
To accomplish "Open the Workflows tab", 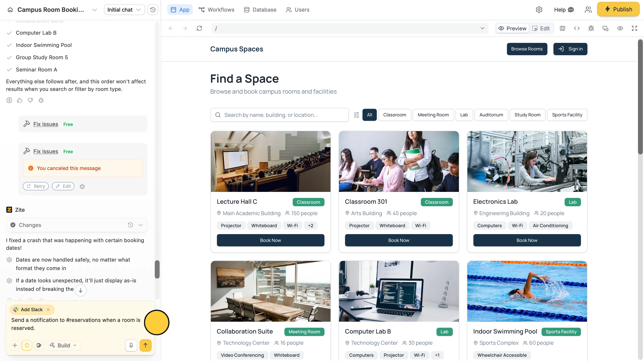I will point(216,10).
